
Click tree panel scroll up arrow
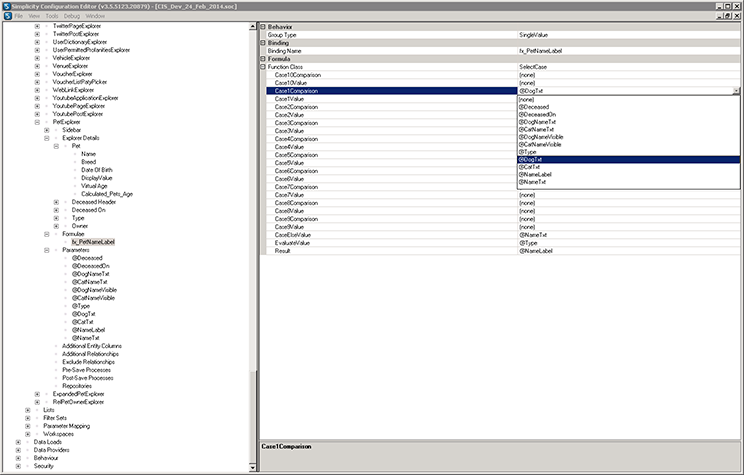click(x=252, y=27)
